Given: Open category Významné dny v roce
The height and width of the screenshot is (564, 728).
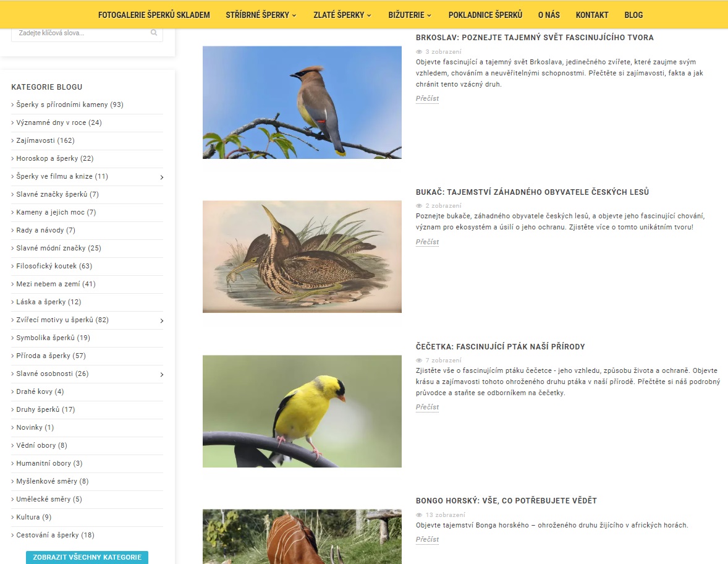Looking at the screenshot, I should coord(59,122).
